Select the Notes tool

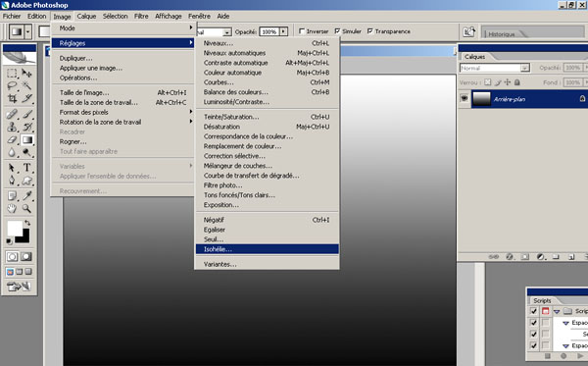coord(12,195)
